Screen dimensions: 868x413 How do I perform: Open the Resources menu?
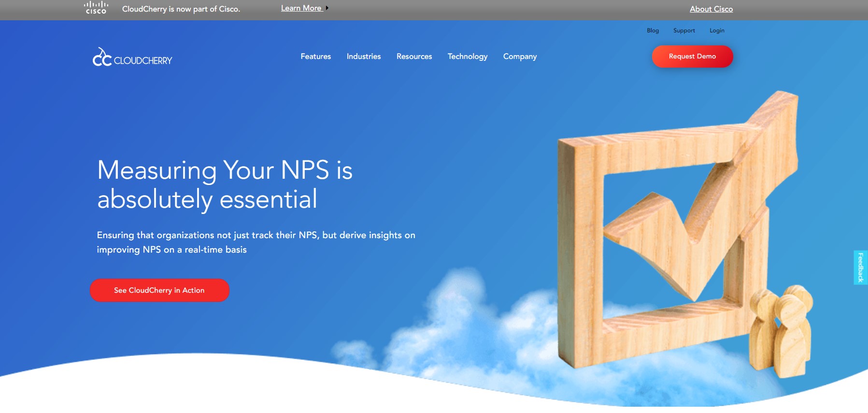(414, 57)
